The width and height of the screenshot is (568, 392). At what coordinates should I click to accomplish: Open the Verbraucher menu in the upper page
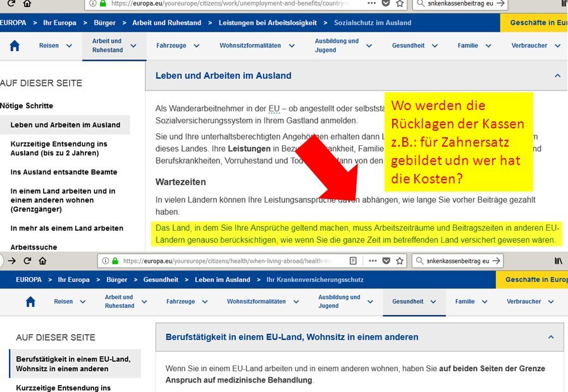click(x=529, y=46)
